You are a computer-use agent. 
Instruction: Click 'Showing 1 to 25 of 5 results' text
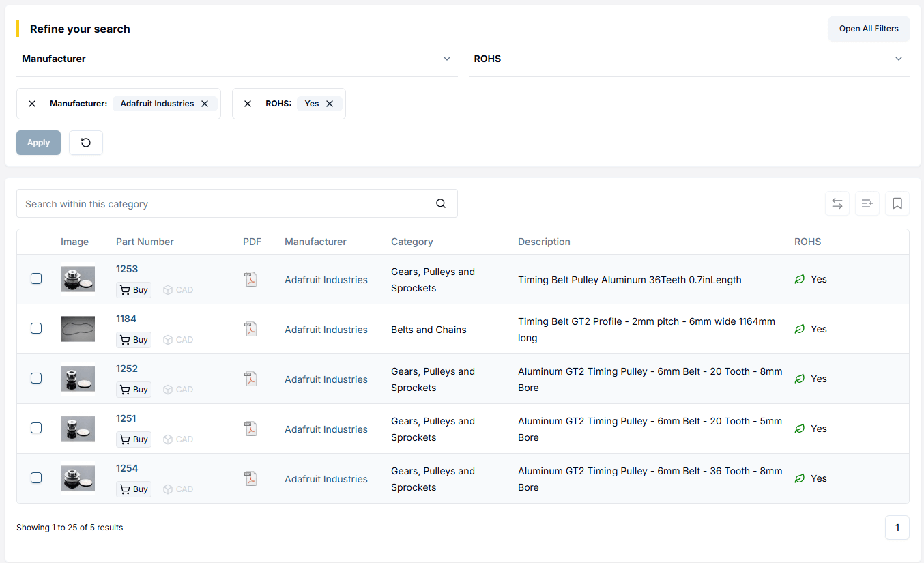(x=70, y=528)
